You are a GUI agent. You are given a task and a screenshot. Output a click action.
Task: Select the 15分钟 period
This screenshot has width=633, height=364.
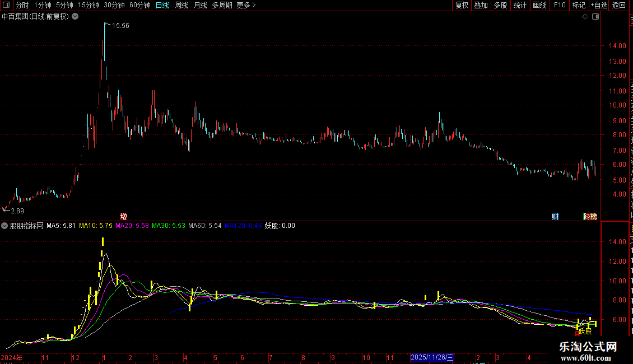pyautogui.click(x=89, y=5)
